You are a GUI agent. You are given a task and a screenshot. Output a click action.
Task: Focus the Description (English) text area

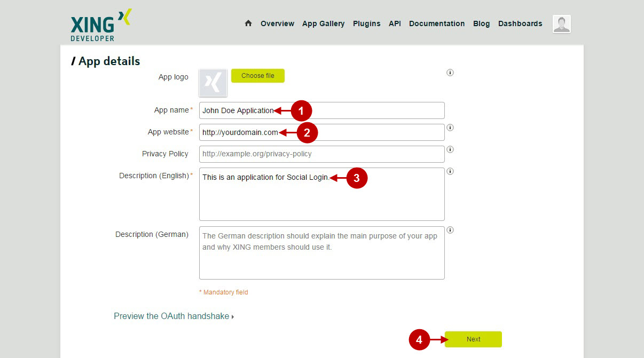pos(322,194)
